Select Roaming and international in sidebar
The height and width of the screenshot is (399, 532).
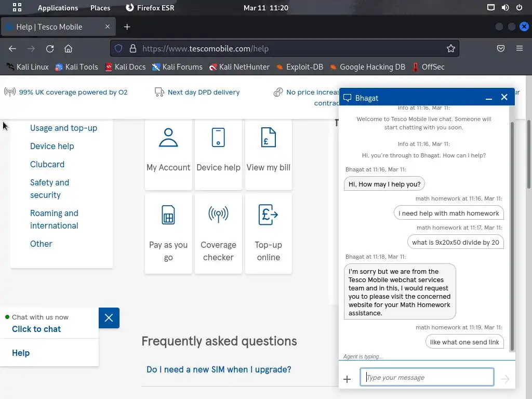54,219
